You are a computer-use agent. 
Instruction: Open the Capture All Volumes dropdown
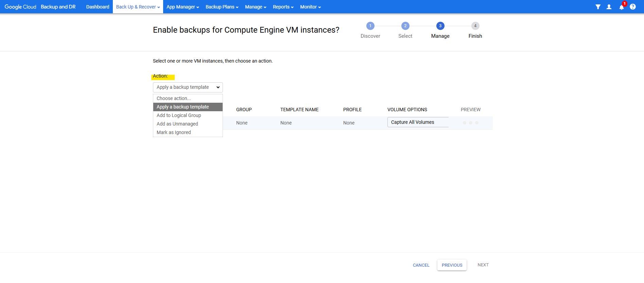(418, 122)
